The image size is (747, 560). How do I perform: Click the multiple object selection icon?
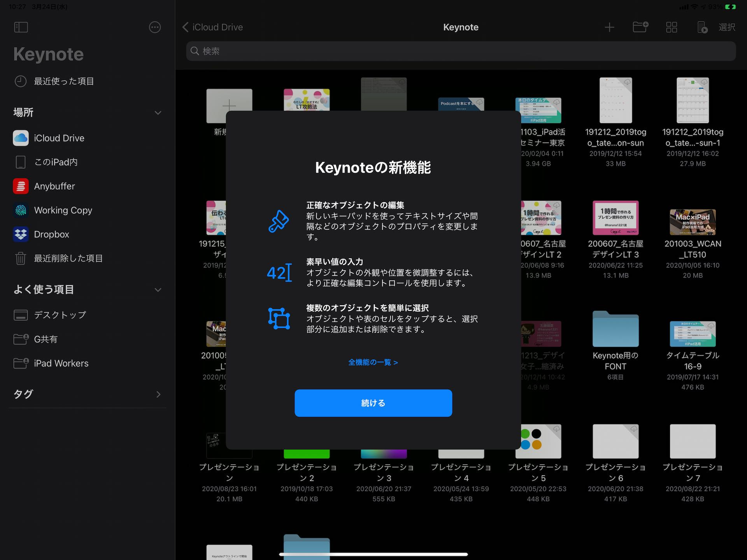pos(279,318)
